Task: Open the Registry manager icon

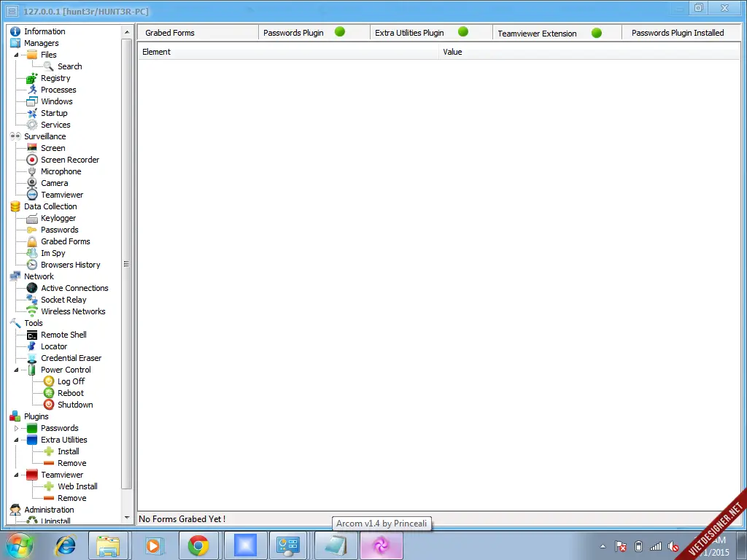Action: tap(32, 78)
